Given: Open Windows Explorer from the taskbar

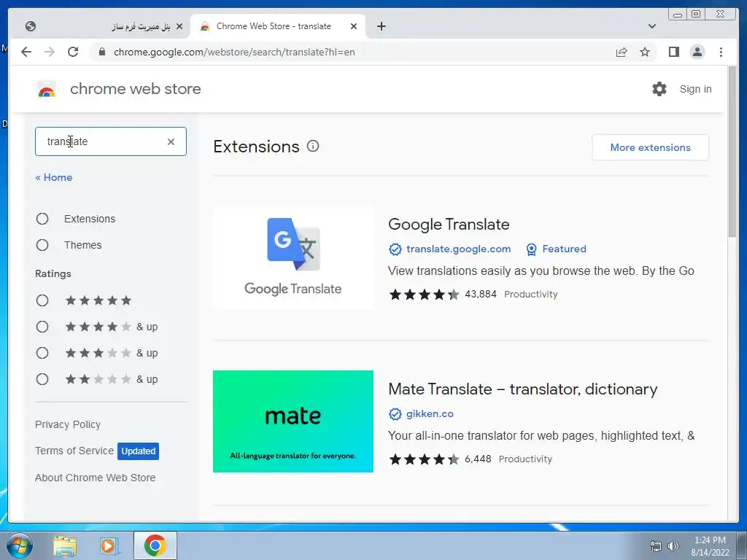Looking at the screenshot, I should (65, 545).
